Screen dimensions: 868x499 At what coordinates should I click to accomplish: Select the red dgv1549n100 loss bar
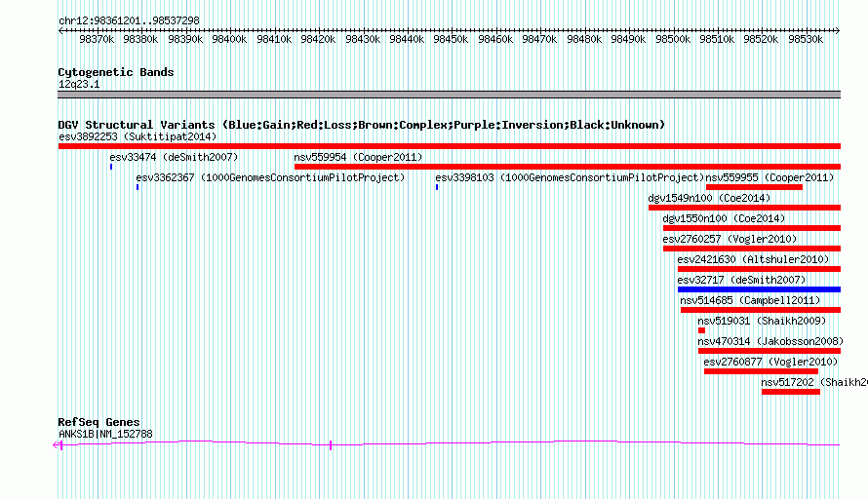pyautogui.click(x=744, y=208)
